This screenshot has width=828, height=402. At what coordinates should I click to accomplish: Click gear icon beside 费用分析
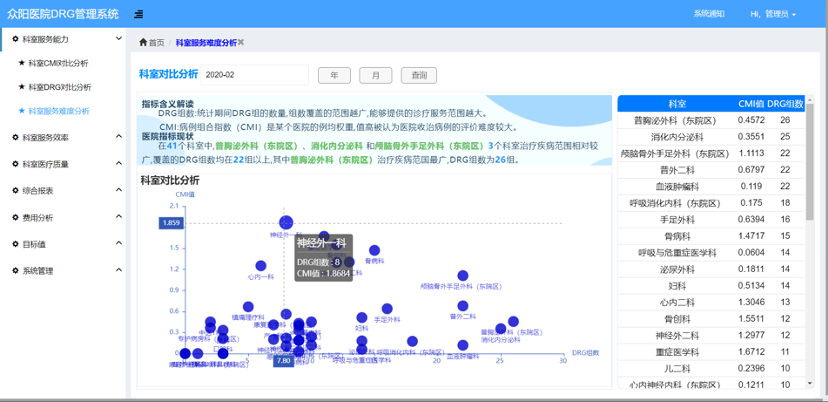(15, 218)
